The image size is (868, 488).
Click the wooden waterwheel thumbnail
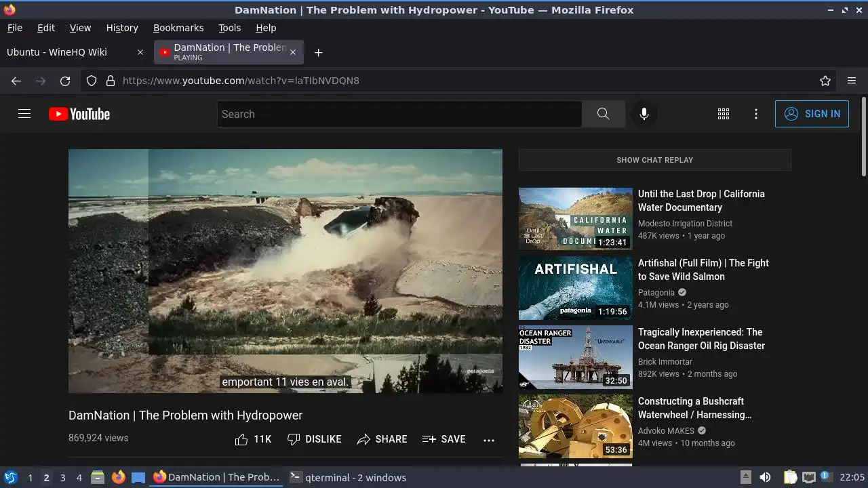(576, 426)
